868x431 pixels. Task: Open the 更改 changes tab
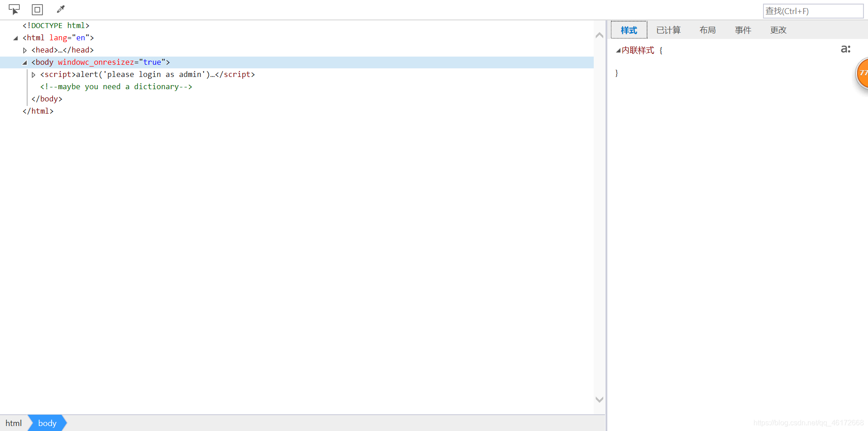tap(778, 30)
